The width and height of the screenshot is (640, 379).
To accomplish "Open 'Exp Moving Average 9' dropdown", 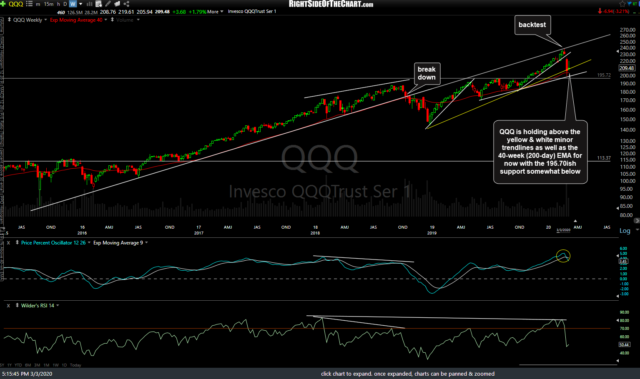I will [x=146, y=243].
